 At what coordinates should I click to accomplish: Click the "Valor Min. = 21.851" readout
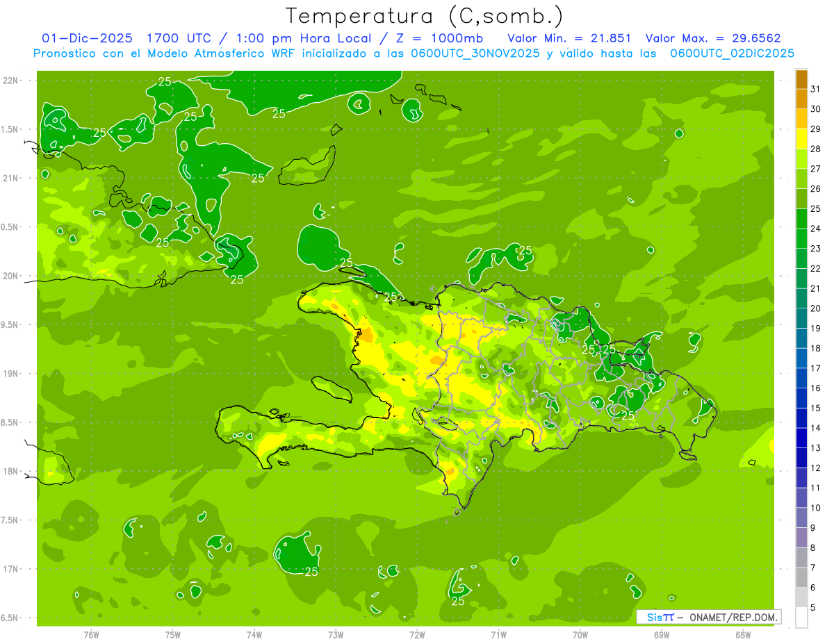click(569, 38)
